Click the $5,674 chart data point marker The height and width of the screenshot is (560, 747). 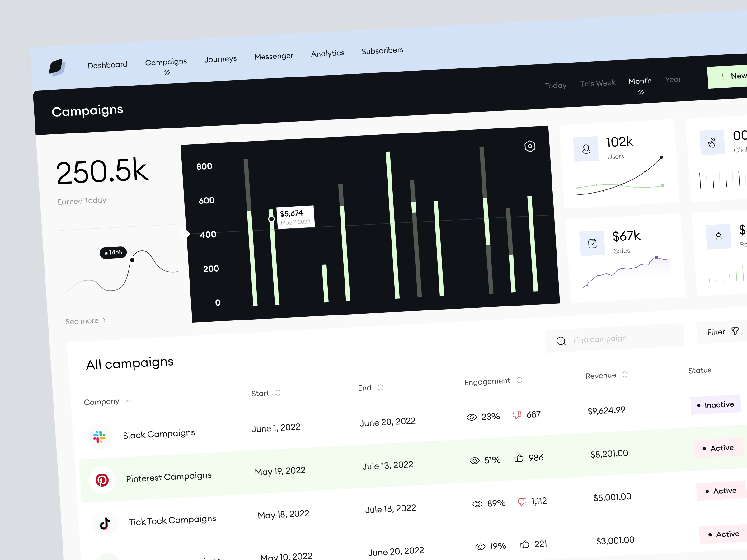click(x=271, y=219)
